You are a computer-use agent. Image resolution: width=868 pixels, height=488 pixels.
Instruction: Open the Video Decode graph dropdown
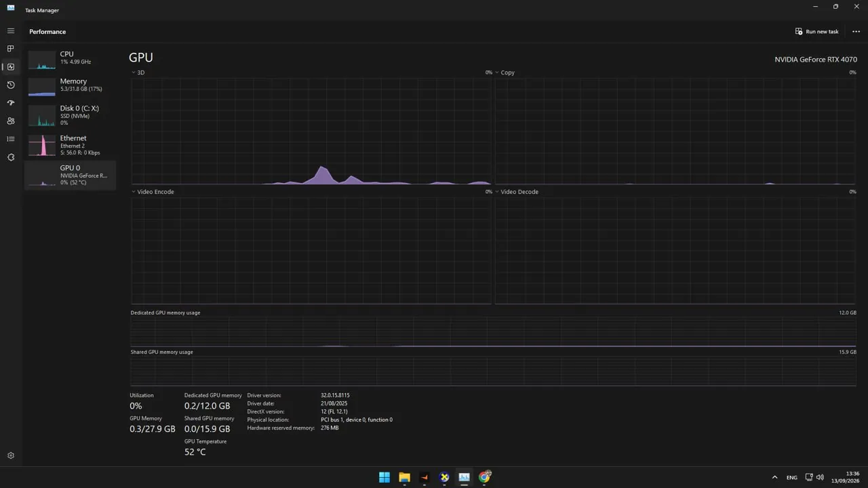pos(517,192)
